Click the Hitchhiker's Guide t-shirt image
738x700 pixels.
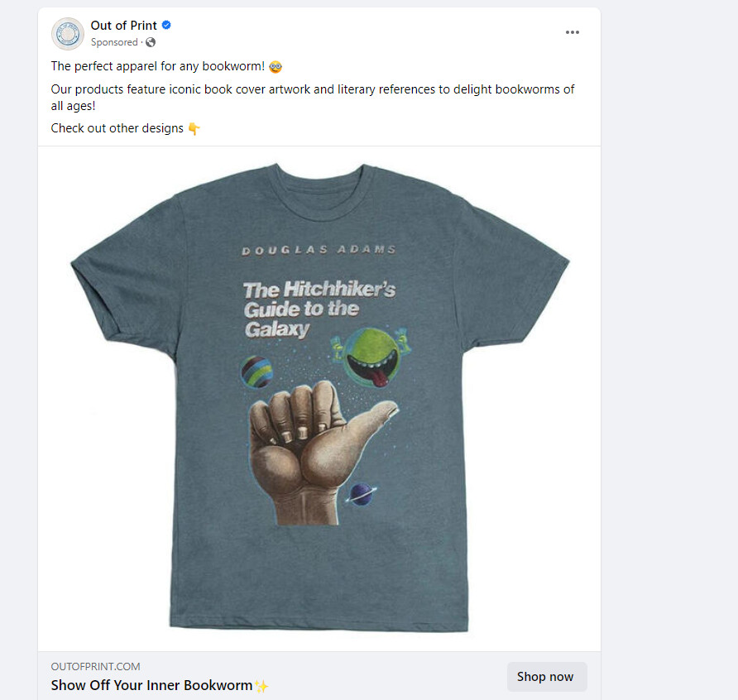click(x=319, y=398)
